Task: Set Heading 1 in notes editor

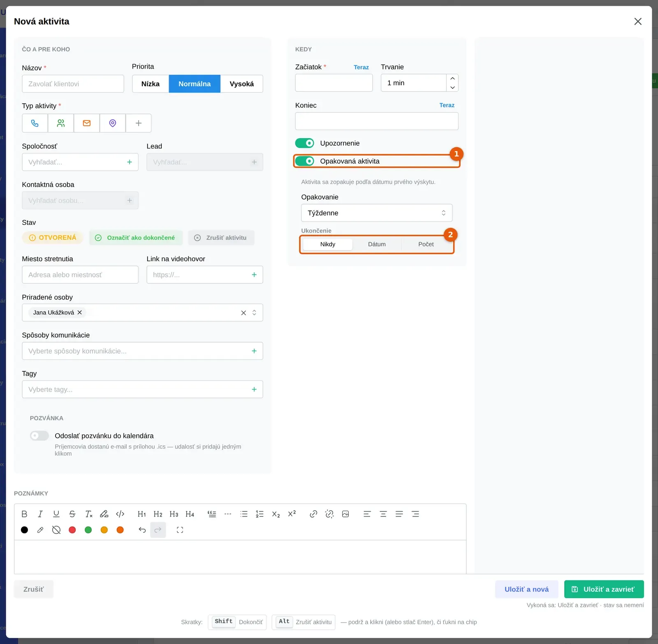Action: pos(142,514)
